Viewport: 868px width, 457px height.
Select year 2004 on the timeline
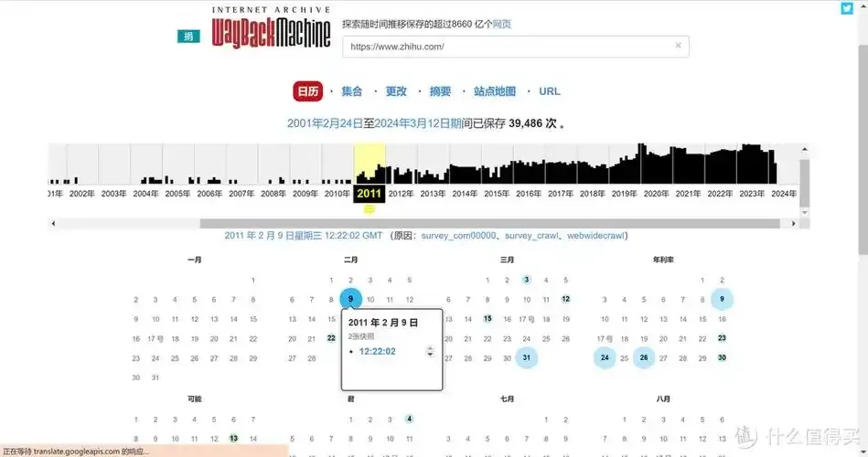point(145,194)
